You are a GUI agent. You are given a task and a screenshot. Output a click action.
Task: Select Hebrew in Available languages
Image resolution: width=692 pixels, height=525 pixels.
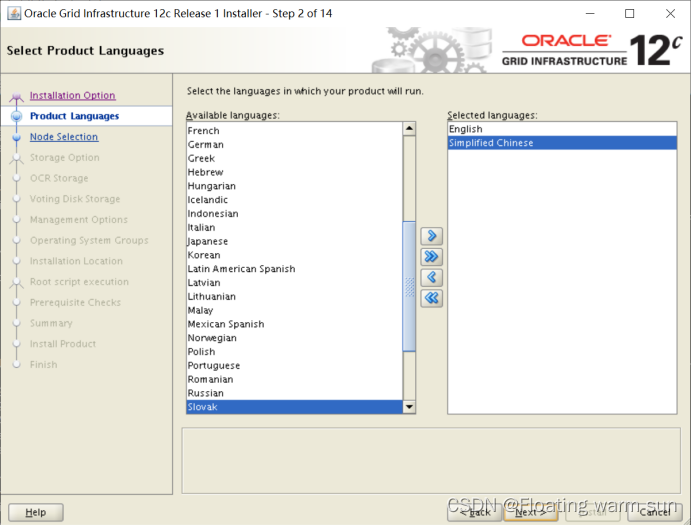294,172
